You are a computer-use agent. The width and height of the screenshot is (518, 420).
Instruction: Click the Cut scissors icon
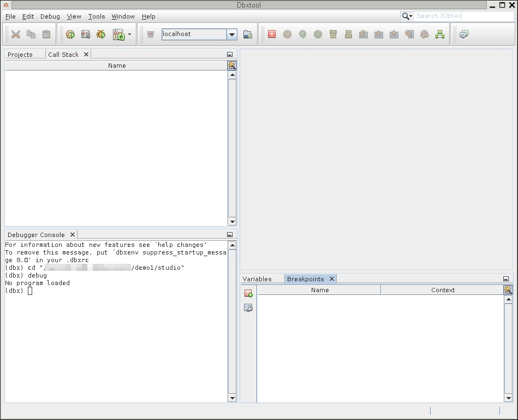point(15,34)
